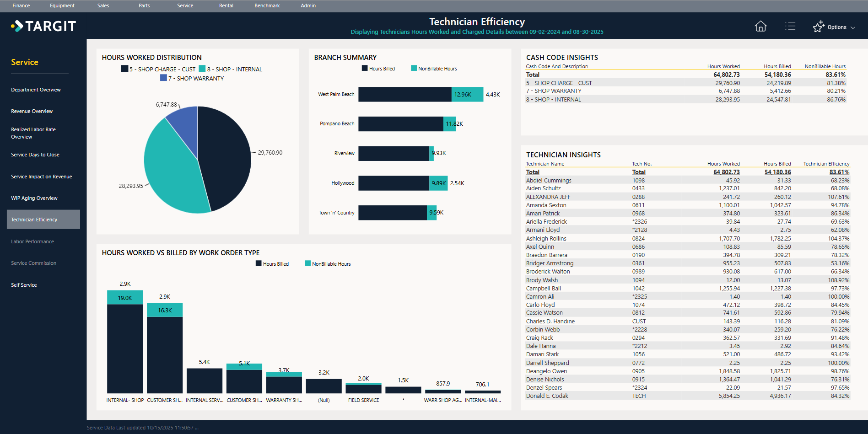Image resolution: width=868 pixels, height=434 pixels.
Task: Open the list menu icon in header
Action: (790, 27)
